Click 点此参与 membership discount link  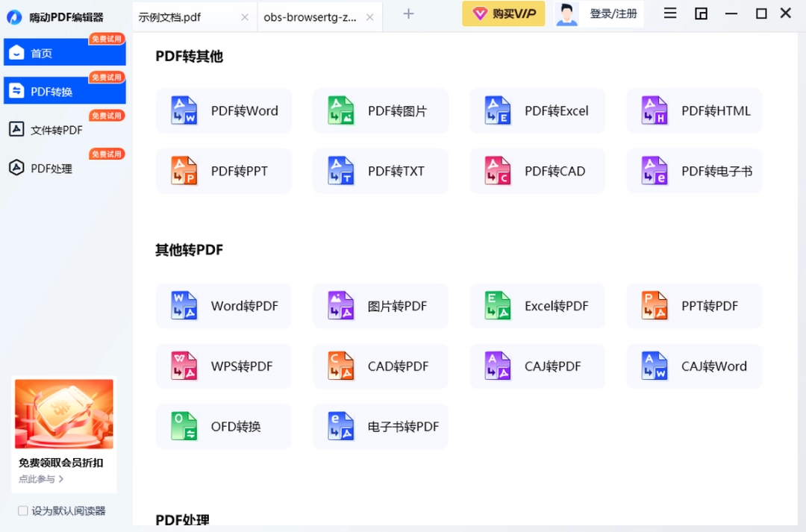click(34, 479)
